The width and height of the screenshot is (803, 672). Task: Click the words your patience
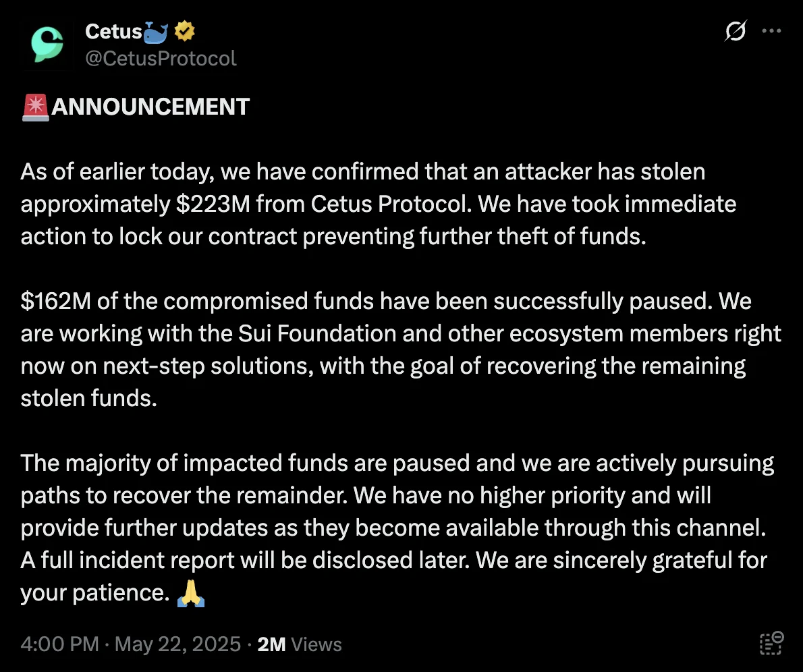coord(92,592)
